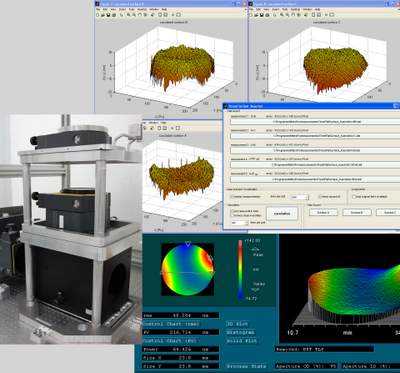Toggle the checkbox left of the dropdown field
Viewport: 400px width, 373px height.
pyautogui.click(x=232, y=197)
